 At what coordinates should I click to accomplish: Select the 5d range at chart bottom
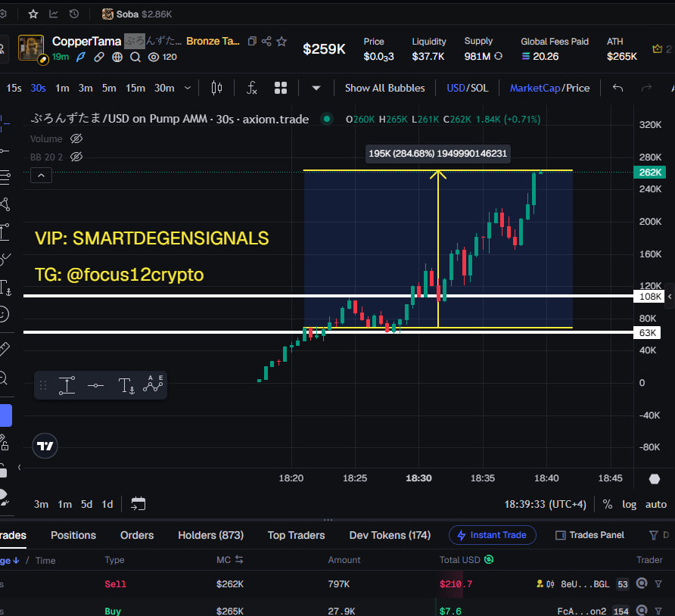[x=86, y=505]
